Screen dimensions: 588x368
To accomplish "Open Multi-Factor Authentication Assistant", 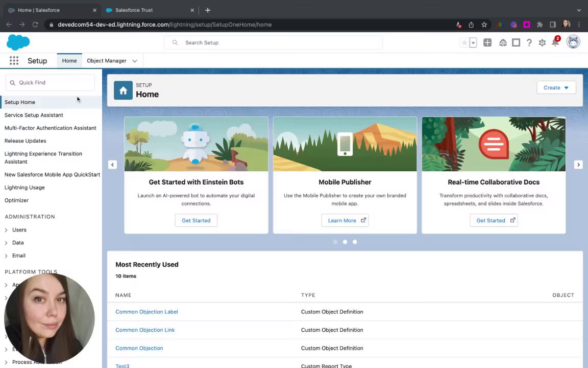I will coord(50,128).
